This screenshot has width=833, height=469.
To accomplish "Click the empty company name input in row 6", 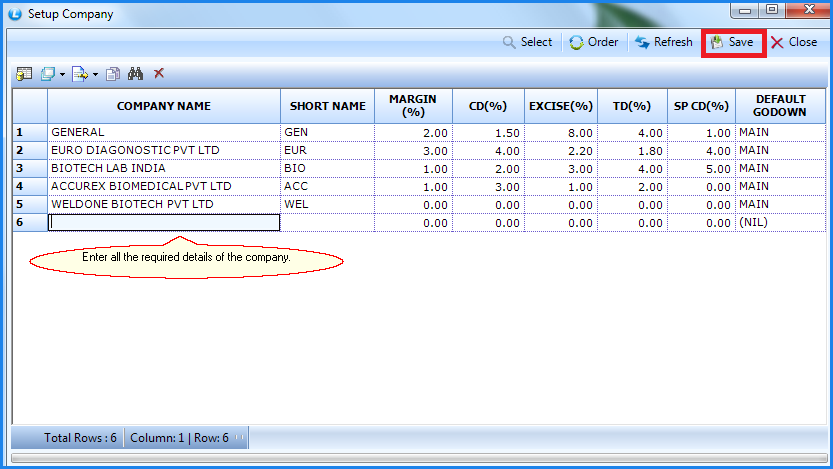I will click(164, 223).
